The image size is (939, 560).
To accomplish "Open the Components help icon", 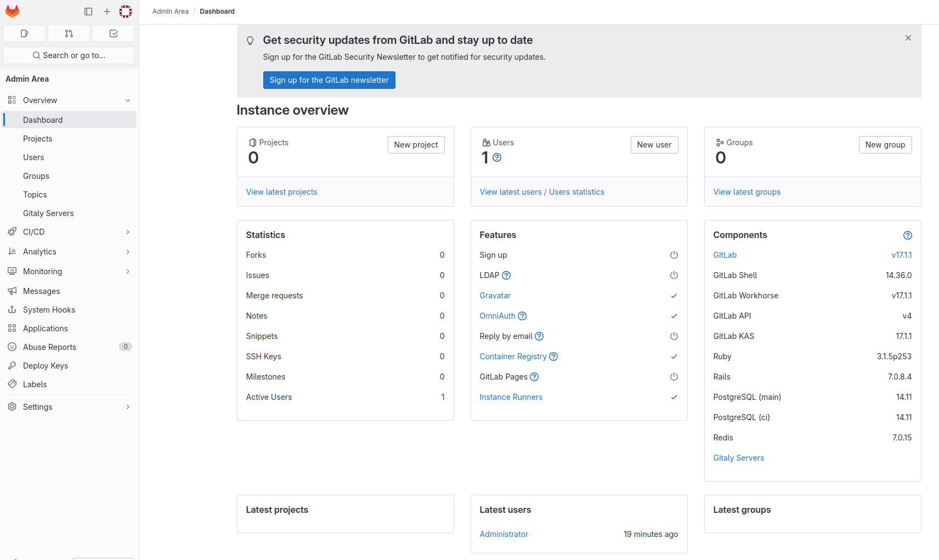I will (x=908, y=235).
